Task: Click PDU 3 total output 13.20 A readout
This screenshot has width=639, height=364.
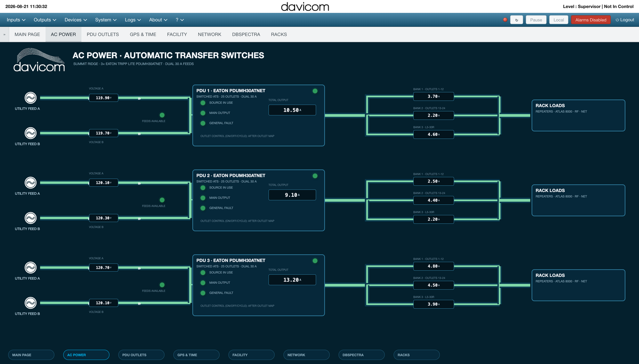Action: (292, 280)
